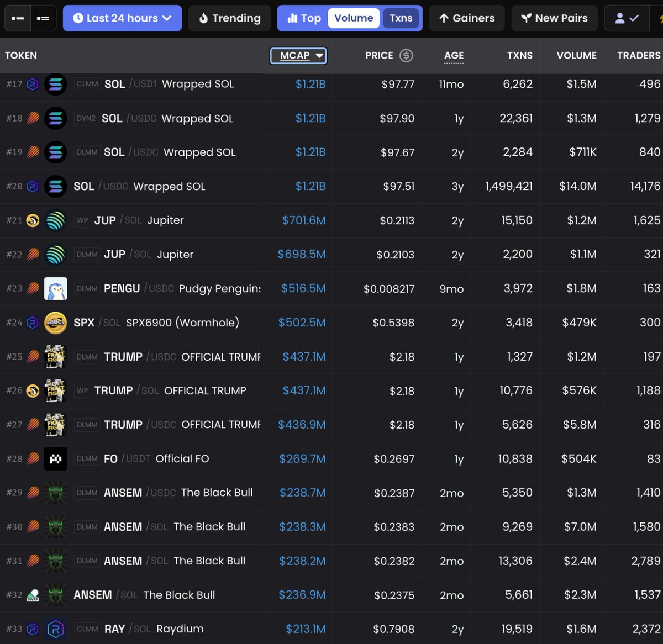Open the Last 24 hours dropdown
663x644 pixels.
click(122, 18)
